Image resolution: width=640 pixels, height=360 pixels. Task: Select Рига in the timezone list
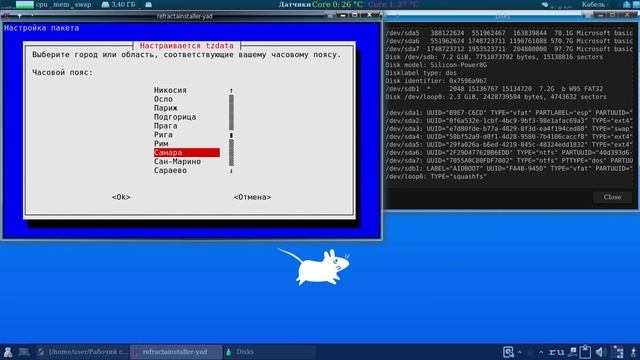click(x=163, y=135)
